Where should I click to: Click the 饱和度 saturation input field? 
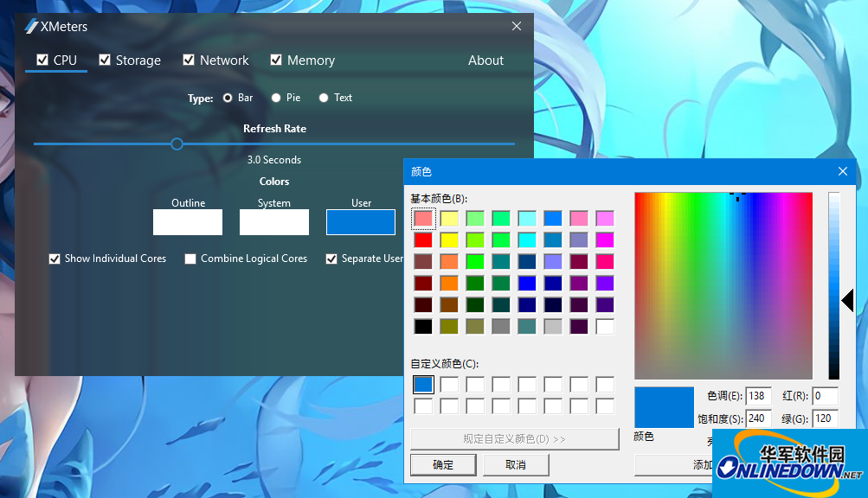758,418
